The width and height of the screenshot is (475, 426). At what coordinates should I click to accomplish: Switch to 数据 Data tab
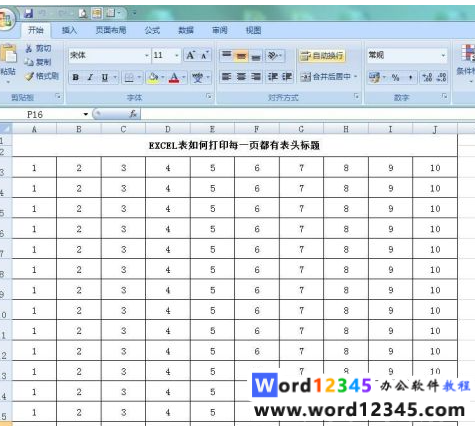click(x=186, y=30)
